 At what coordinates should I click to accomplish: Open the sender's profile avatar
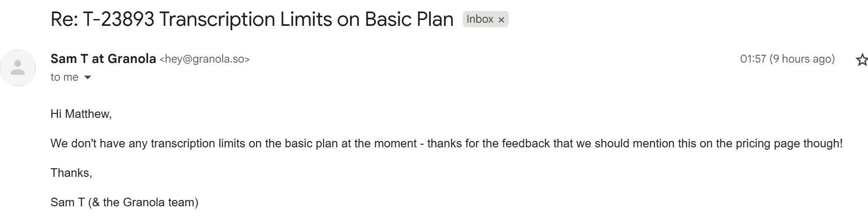pyautogui.click(x=18, y=68)
